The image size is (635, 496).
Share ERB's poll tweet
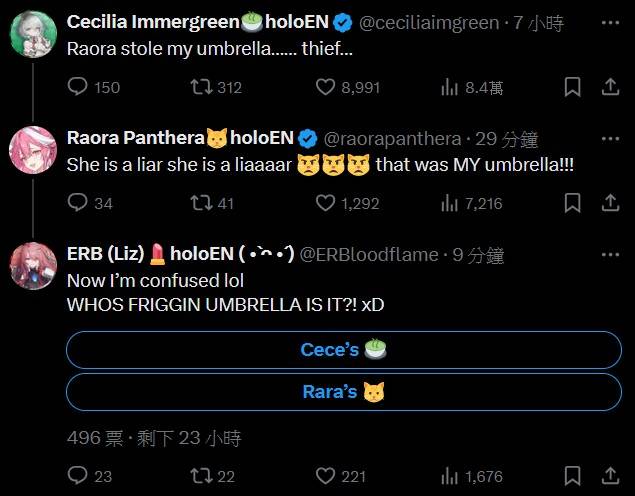point(610,477)
